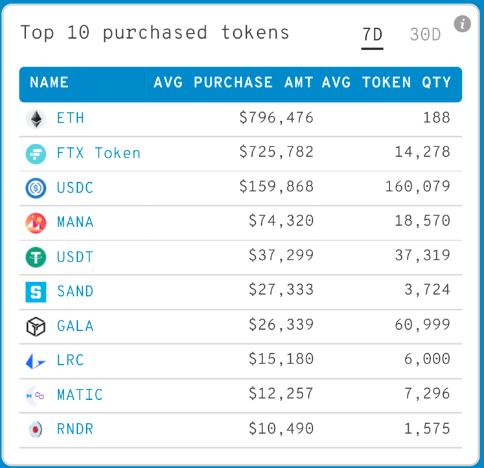Click the MANA Decentraland icon
The image size is (484, 468).
click(x=36, y=223)
